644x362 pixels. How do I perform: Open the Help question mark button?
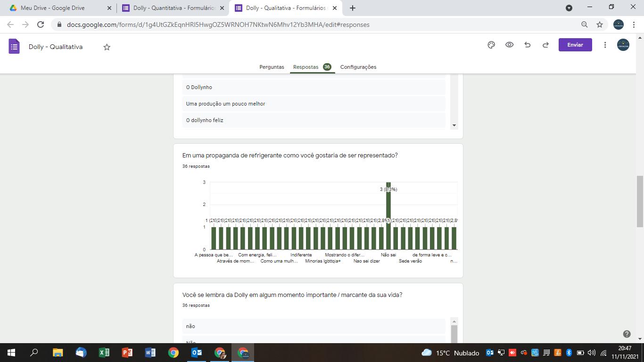click(x=627, y=334)
